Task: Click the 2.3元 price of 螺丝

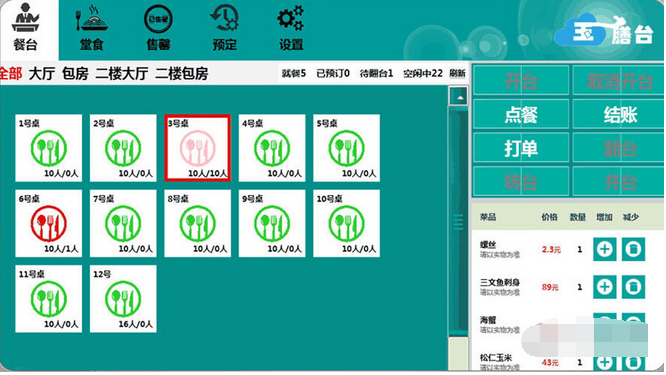Action: tap(551, 249)
